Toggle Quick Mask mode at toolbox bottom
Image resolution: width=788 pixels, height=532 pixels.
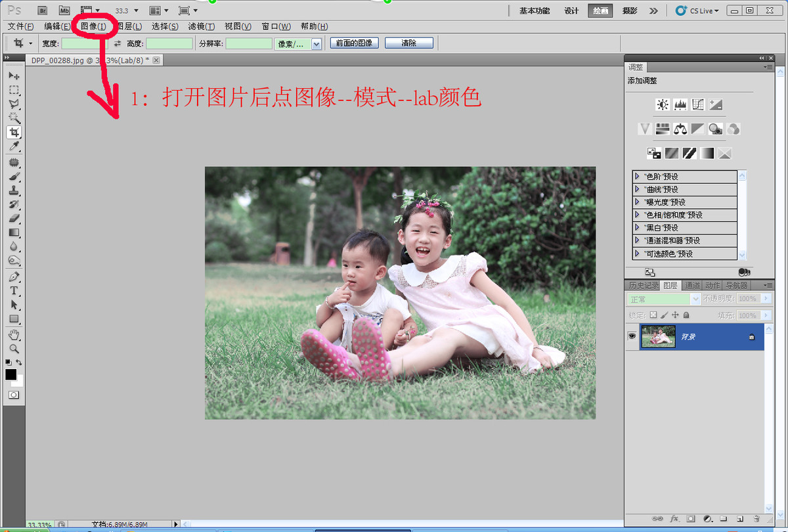point(14,395)
